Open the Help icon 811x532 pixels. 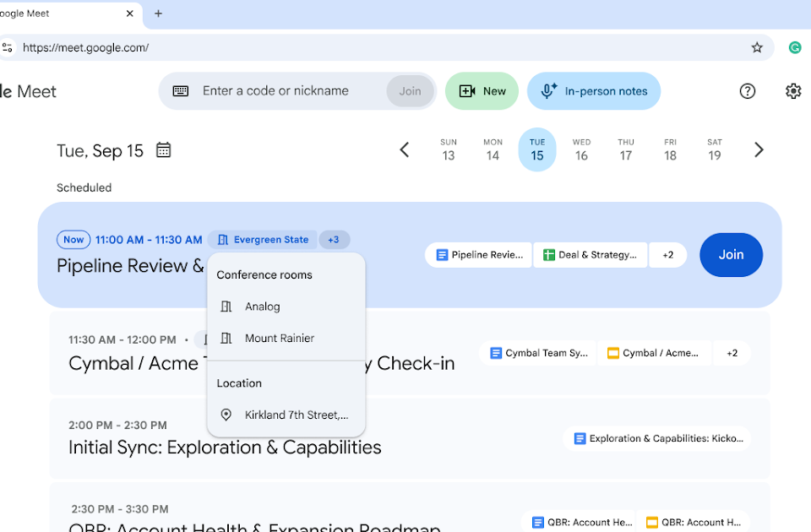pyautogui.click(x=747, y=91)
